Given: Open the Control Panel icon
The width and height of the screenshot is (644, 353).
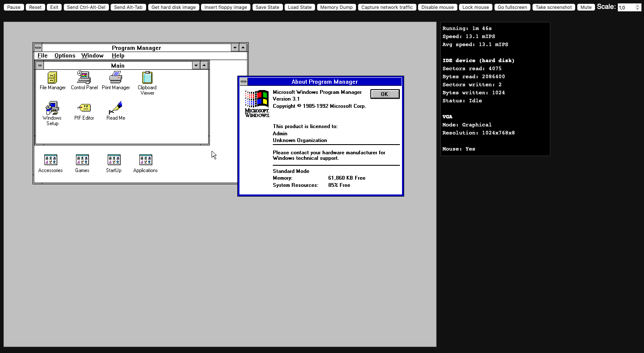Looking at the screenshot, I should point(84,78).
